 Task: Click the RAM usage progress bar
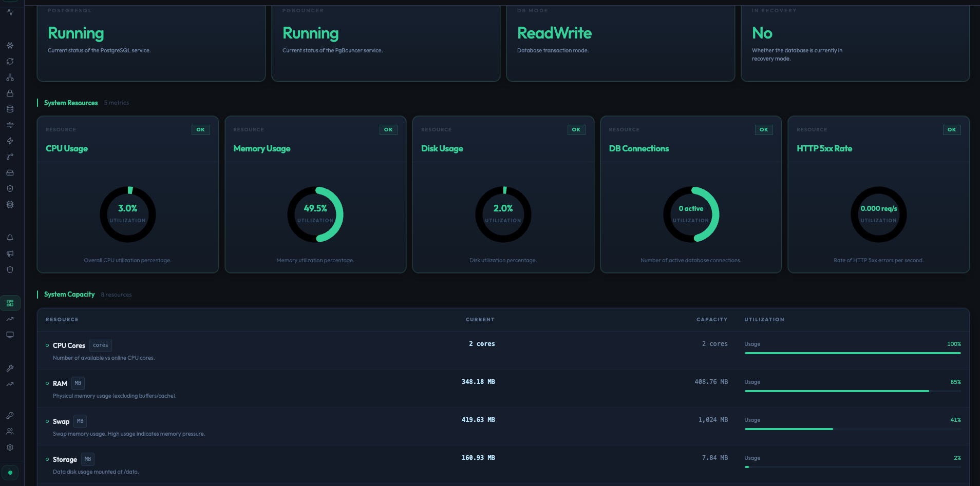[853, 391]
